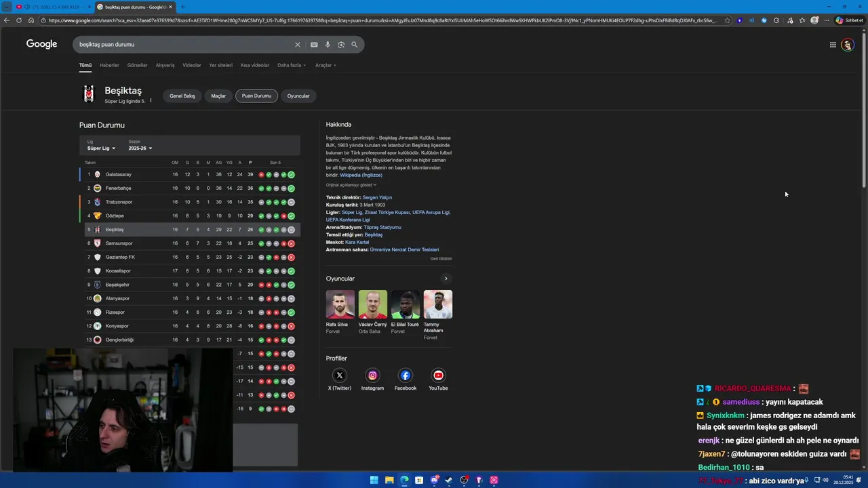
Task: Reload the current page
Action: [19, 20]
